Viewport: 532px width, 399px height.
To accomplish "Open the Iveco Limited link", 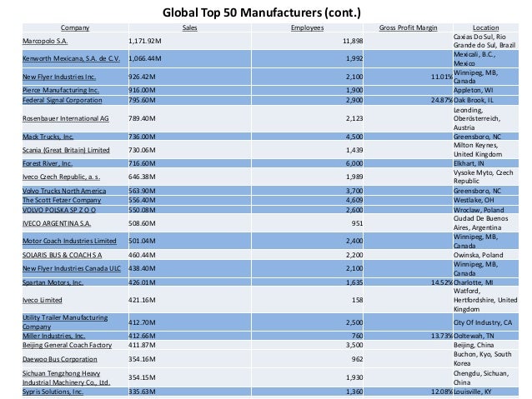I will click(42, 301).
